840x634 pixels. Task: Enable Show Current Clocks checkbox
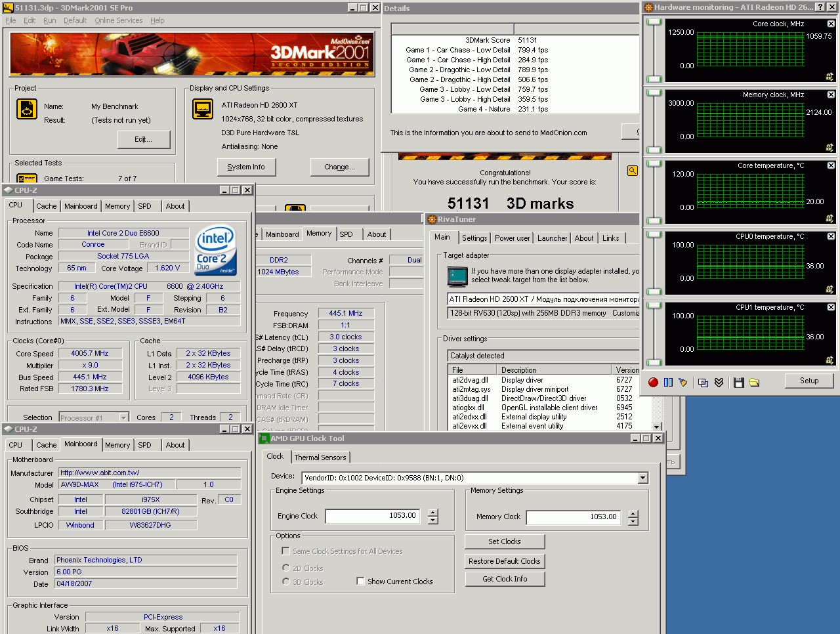pyautogui.click(x=360, y=581)
